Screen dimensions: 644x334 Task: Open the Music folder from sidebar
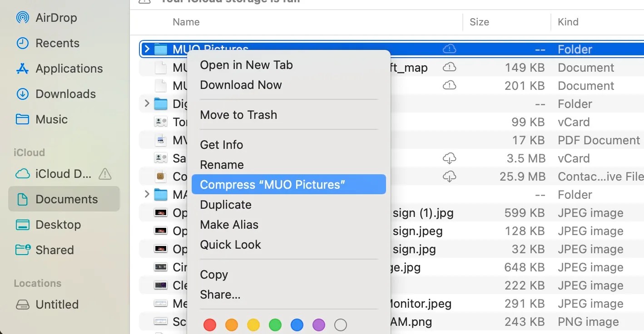pos(50,119)
